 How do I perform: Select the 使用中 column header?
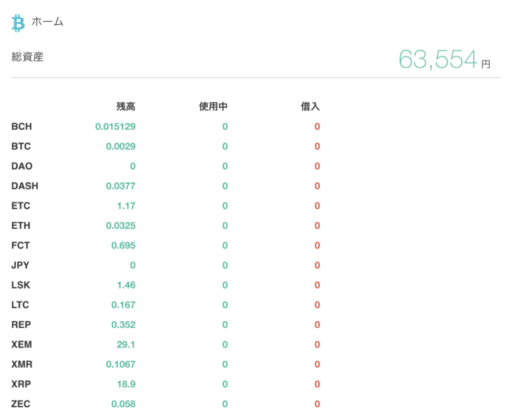(x=213, y=107)
